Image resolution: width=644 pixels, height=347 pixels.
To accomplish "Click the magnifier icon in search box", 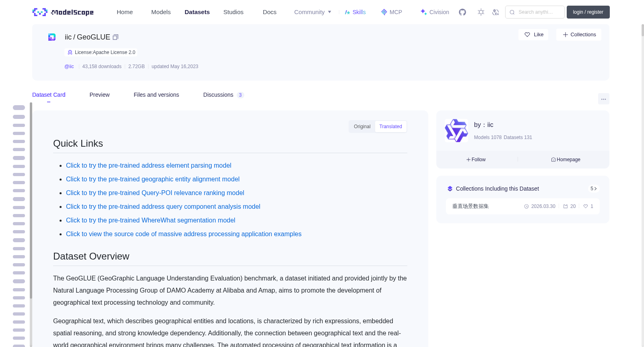I will 512,12.
